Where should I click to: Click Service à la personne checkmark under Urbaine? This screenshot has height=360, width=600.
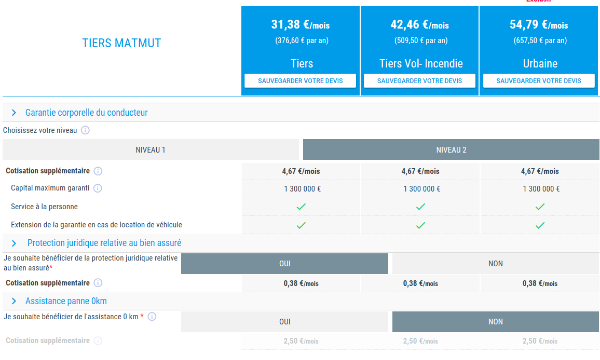tap(540, 207)
